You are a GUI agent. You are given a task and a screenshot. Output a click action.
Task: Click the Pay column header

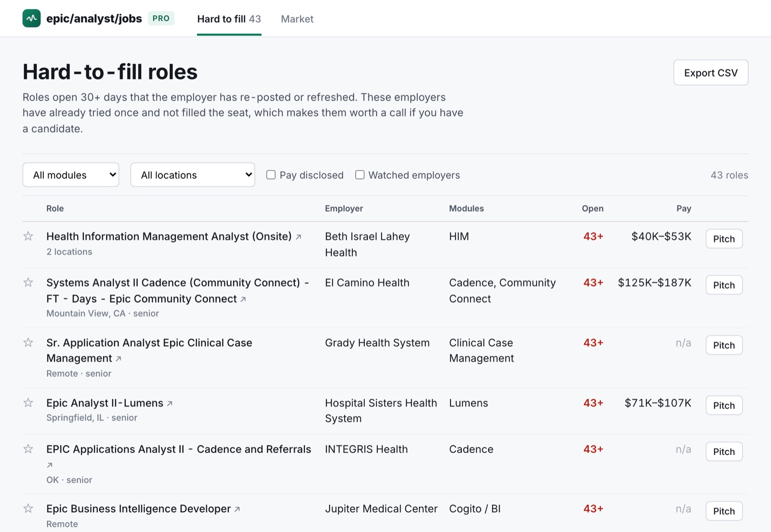683,208
